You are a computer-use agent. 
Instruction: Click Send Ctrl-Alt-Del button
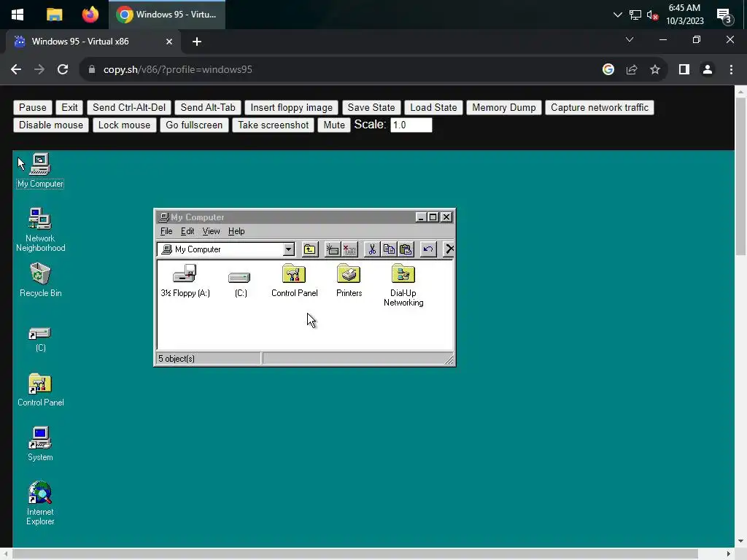pos(129,108)
